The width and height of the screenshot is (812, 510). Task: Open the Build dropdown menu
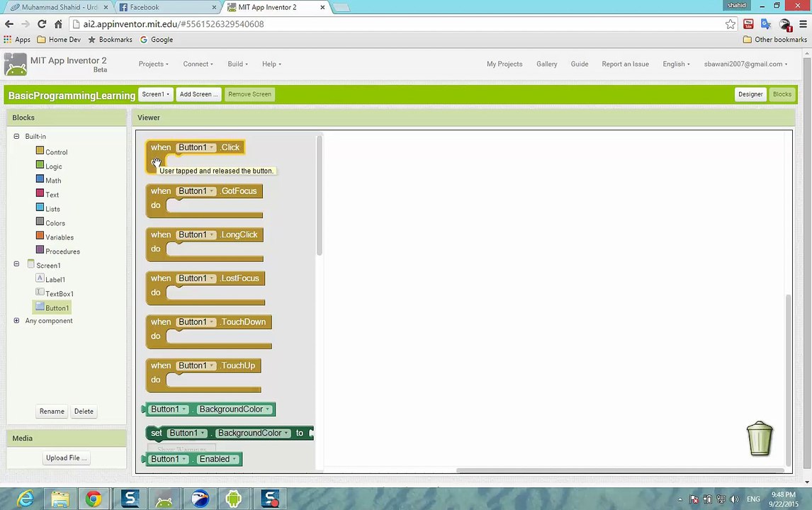[x=237, y=64]
